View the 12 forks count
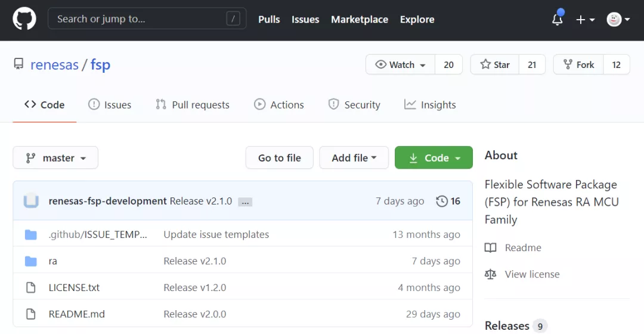The image size is (644, 334). coord(616,64)
